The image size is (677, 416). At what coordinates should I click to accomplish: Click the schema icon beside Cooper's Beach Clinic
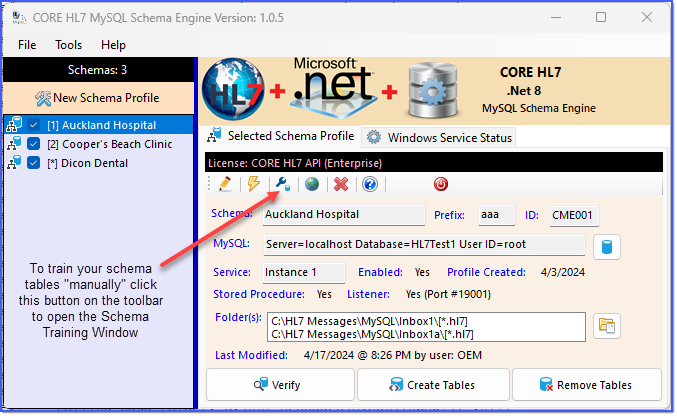click(14, 144)
